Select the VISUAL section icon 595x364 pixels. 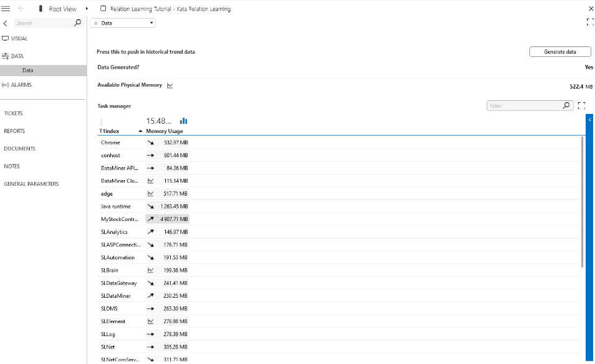[x=6, y=38]
